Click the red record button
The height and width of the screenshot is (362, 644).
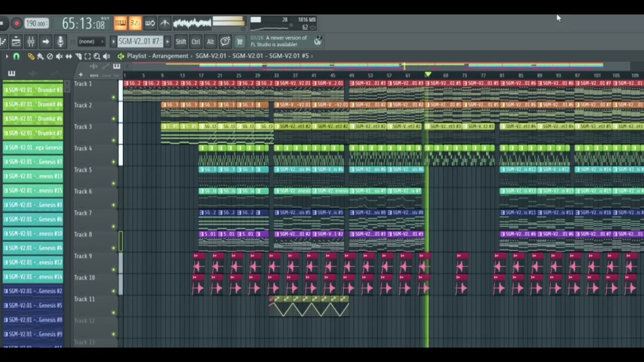[17, 23]
